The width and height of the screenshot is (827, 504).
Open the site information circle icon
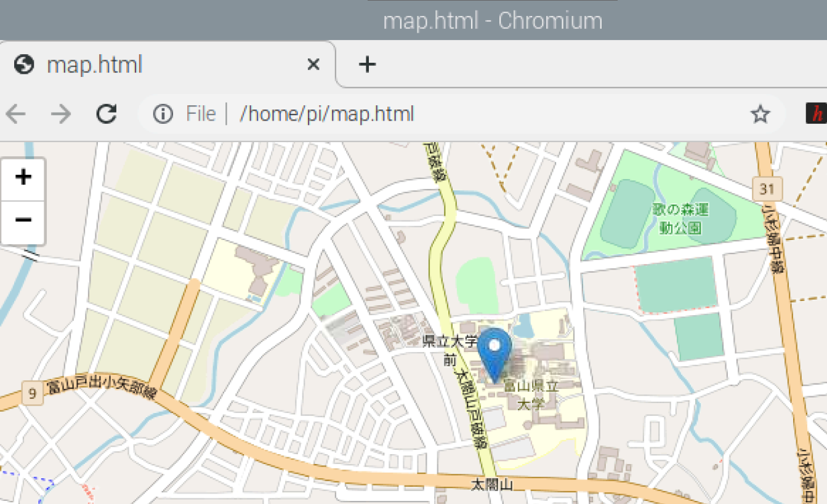coord(163,114)
